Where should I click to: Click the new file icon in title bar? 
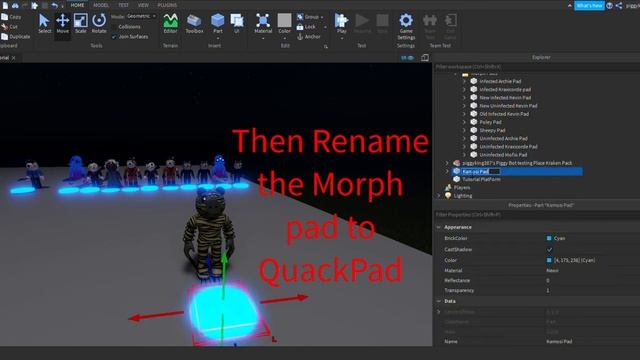5,5
